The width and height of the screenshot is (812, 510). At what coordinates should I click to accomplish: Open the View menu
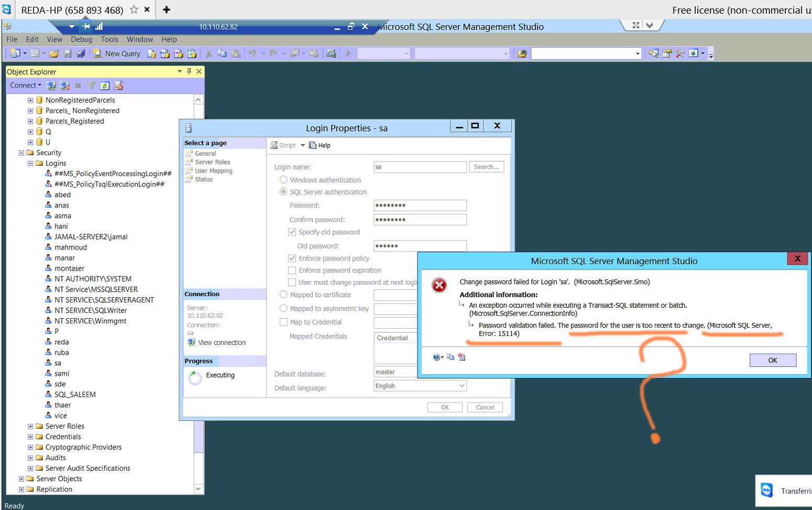(54, 39)
